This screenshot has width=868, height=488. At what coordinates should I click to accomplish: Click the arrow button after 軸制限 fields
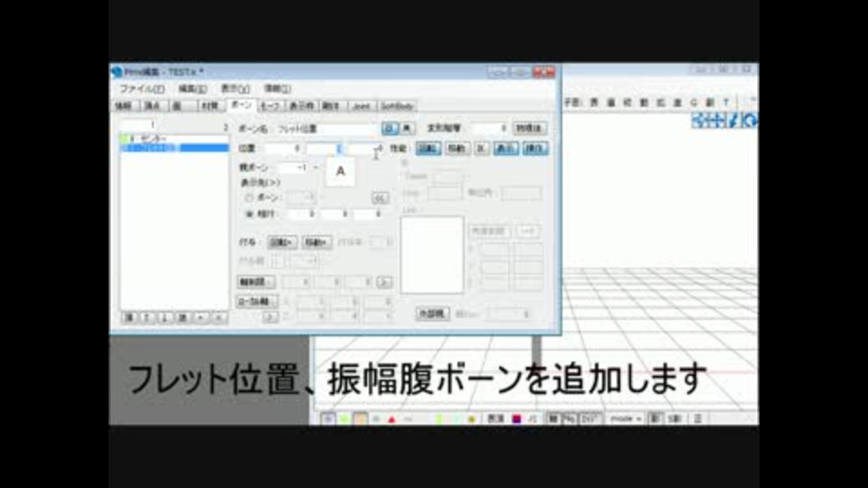(x=384, y=282)
